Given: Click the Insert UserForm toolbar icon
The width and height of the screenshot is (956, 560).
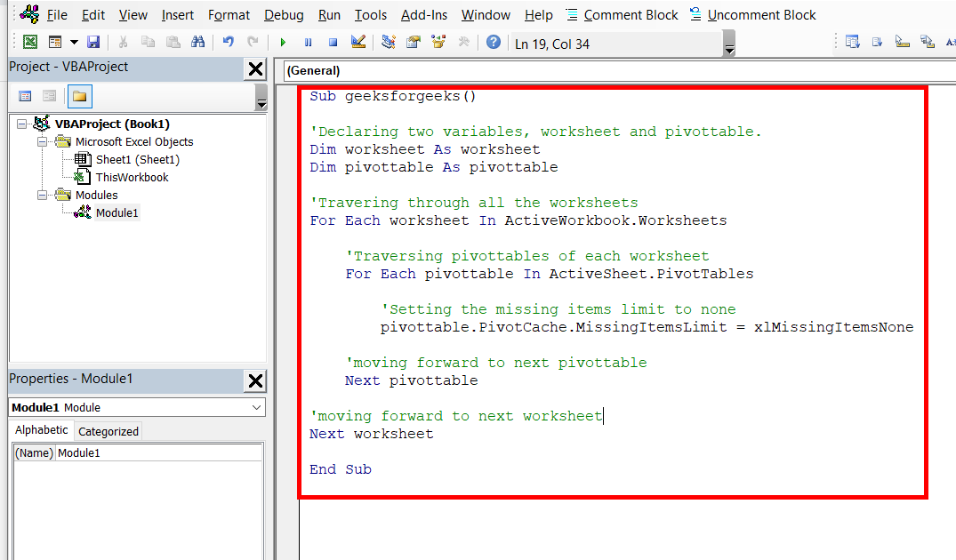Looking at the screenshot, I should point(55,42).
